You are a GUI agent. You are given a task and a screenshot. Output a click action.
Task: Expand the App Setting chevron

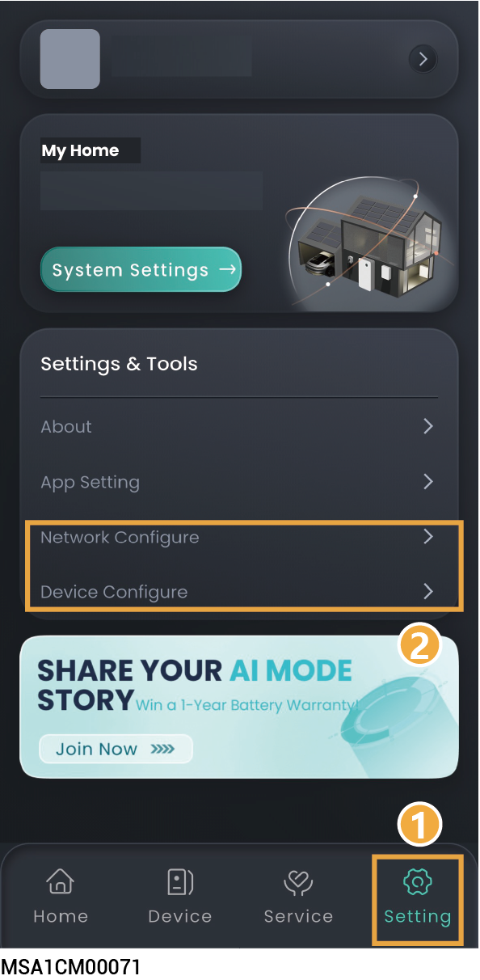pyautogui.click(x=428, y=482)
